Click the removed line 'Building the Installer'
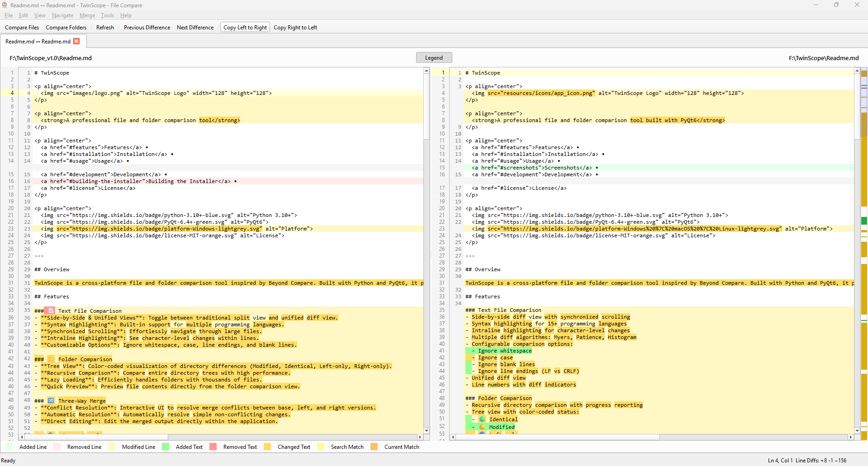This screenshot has width=868, height=466. coord(229,181)
